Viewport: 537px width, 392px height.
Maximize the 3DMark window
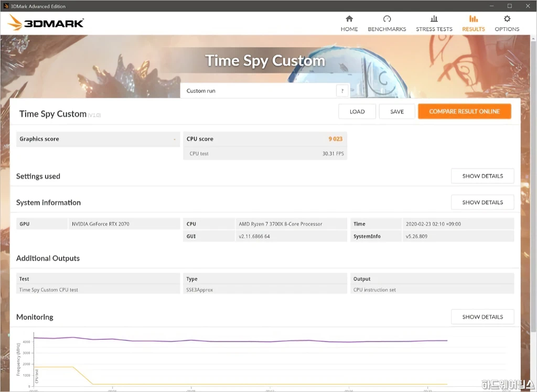(510, 6)
